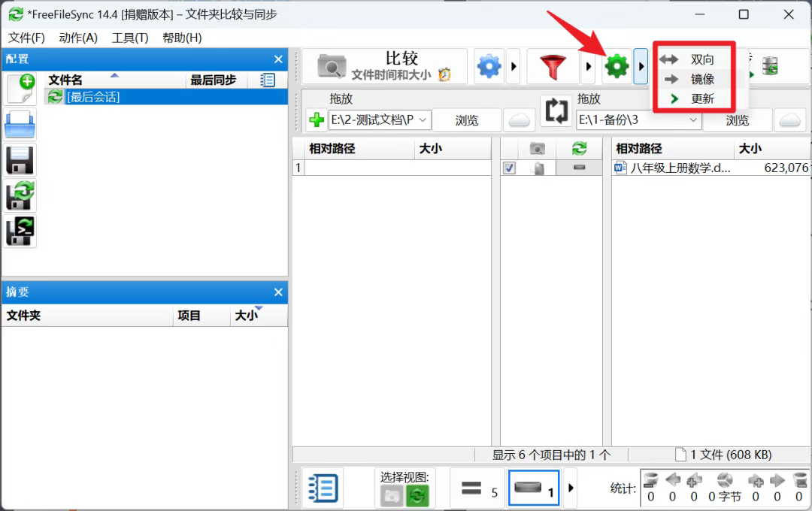812x511 pixels.
Task: Click the new configuration icon with the green plus
Action: point(21,89)
